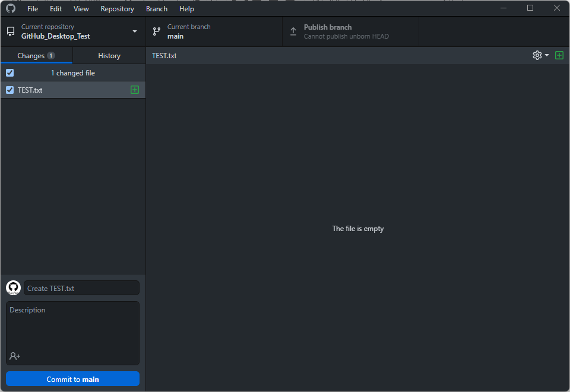Click the Description text area
The width and height of the screenshot is (570, 392).
(72, 333)
